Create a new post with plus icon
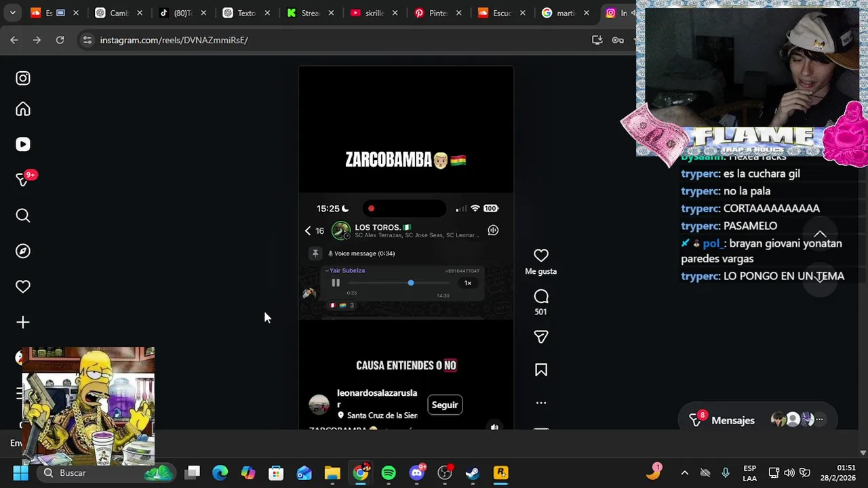This screenshot has height=488, width=868. coord(23,322)
